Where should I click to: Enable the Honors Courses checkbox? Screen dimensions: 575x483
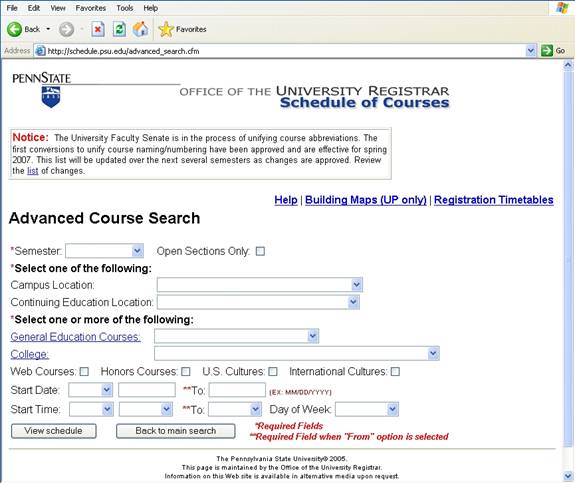186,372
